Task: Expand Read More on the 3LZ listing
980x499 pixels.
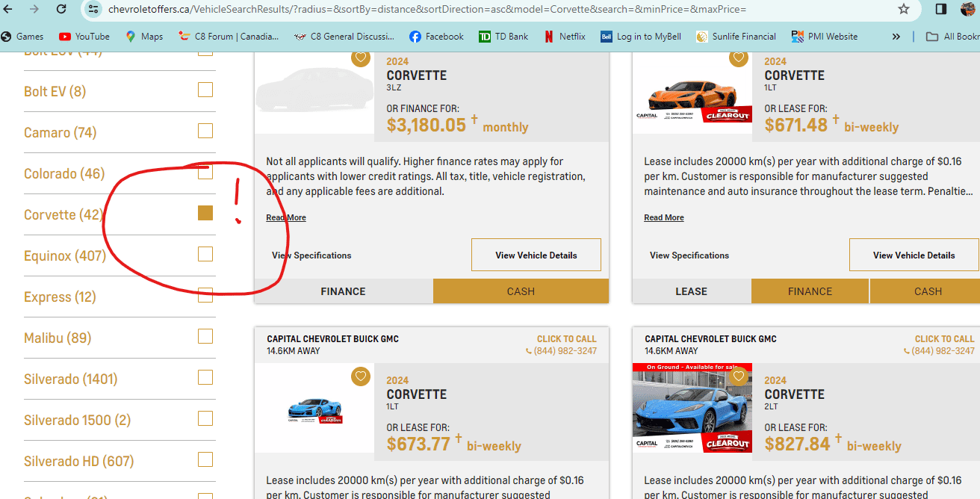Action: (x=286, y=217)
